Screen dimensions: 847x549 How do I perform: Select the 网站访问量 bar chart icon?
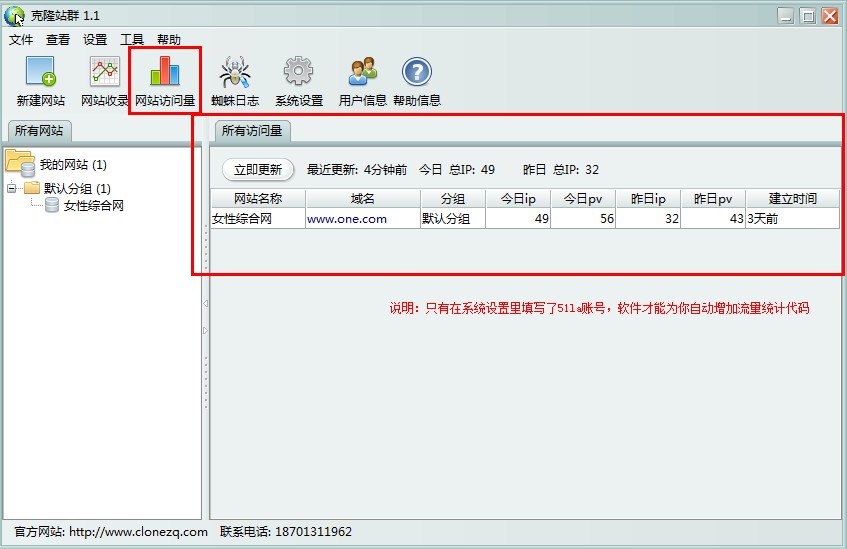click(165, 71)
